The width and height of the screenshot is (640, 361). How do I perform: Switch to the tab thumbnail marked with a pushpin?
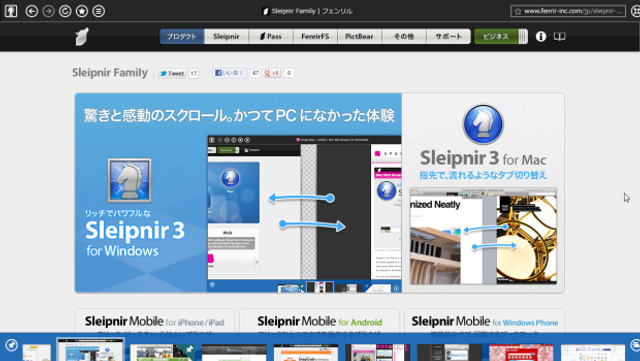(163, 352)
